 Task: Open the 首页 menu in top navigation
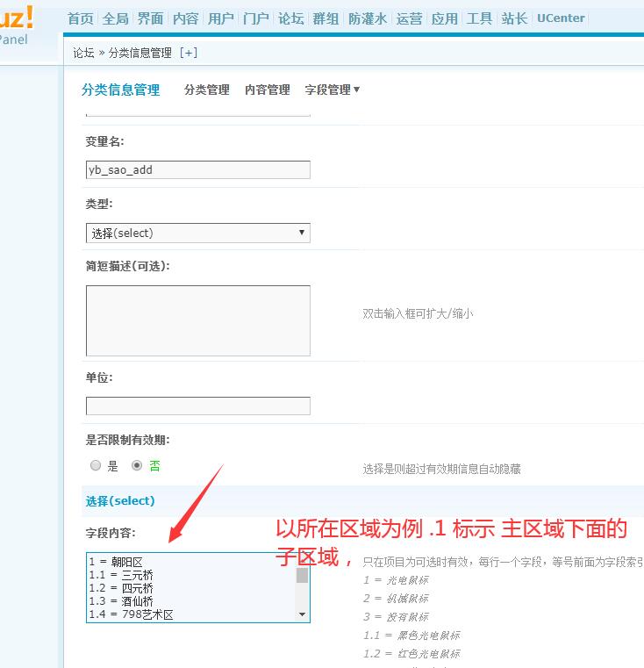pos(80,18)
